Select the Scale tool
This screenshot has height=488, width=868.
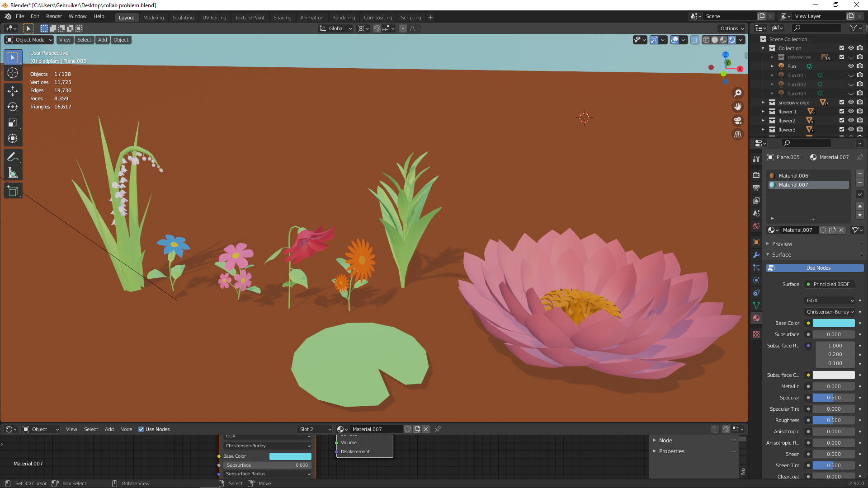[13, 122]
